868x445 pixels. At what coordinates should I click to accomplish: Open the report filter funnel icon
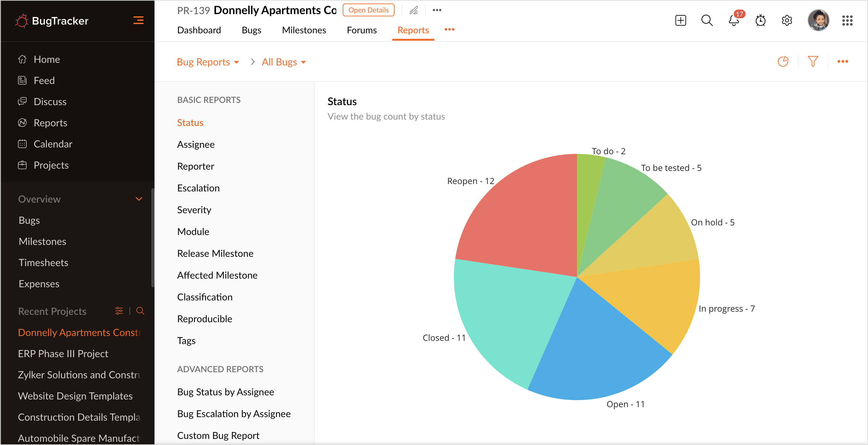click(x=813, y=62)
